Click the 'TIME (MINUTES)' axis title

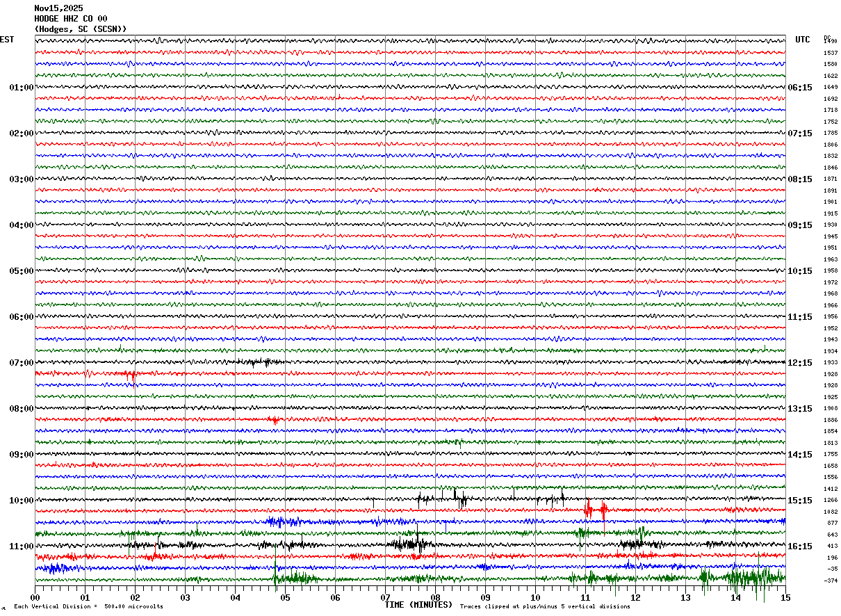(418, 605)
